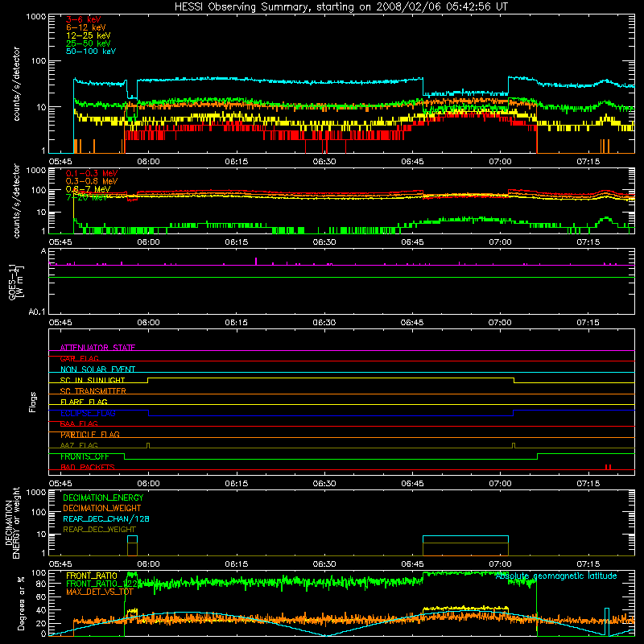The height and width of the screenshot is (644, 644).
Task: Click the AAZ_FLAG label
Action: pyautogui.click(x=79, y=445)
